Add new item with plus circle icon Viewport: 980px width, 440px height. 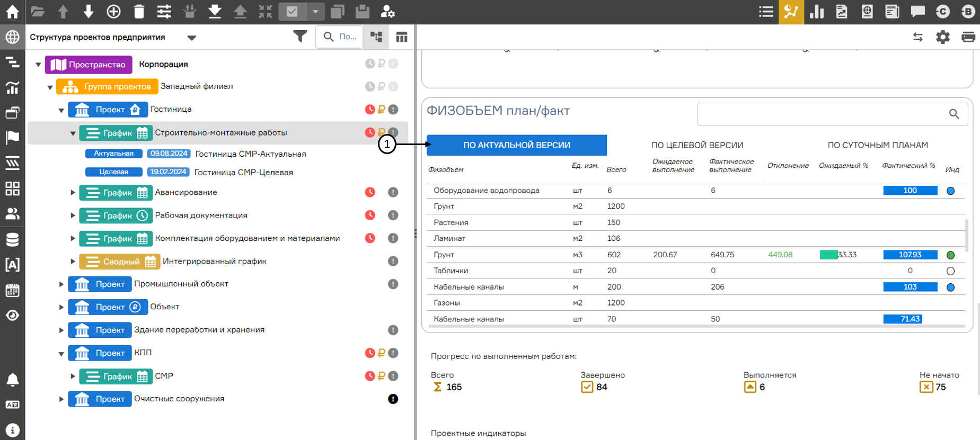(x=113, y=11)
